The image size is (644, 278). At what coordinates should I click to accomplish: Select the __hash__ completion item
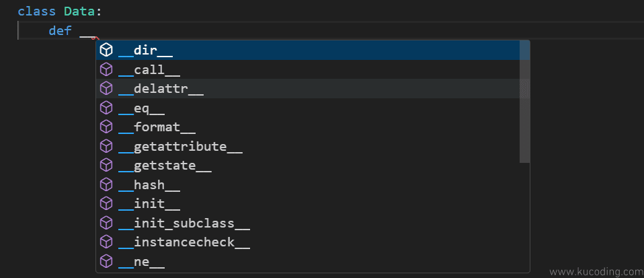tap(313, 184)
